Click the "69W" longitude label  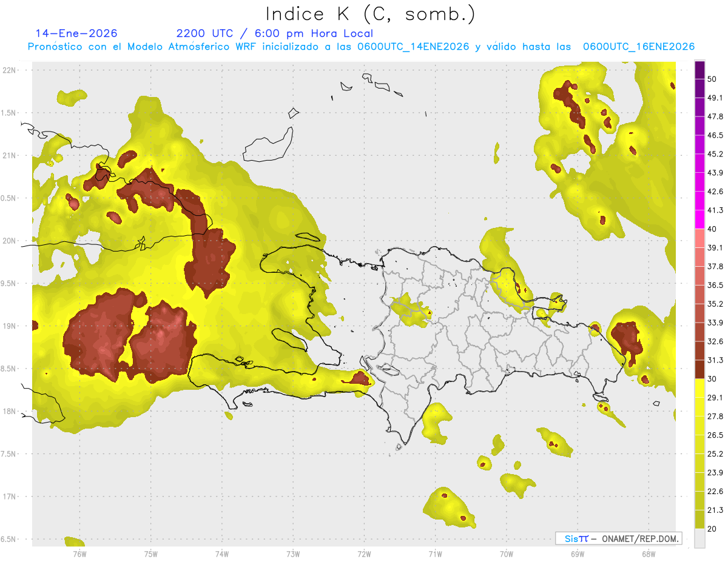tap(578, 554)
